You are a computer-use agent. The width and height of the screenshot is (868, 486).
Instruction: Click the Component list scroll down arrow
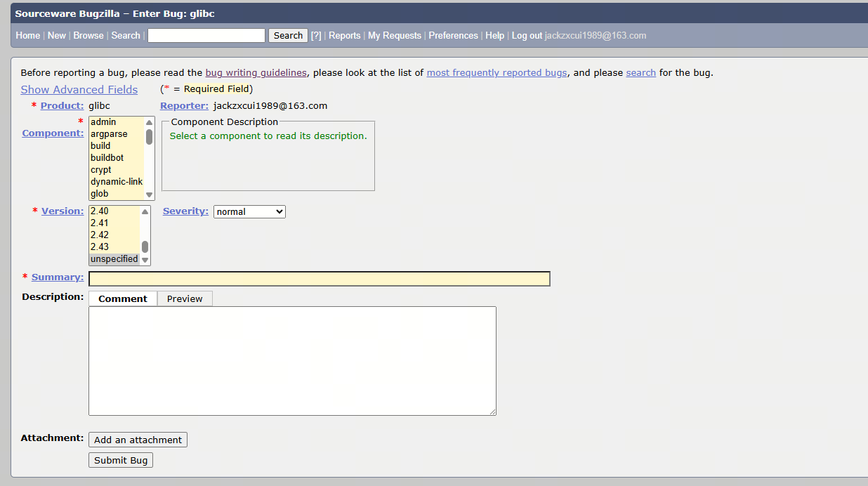click(149, 195)
